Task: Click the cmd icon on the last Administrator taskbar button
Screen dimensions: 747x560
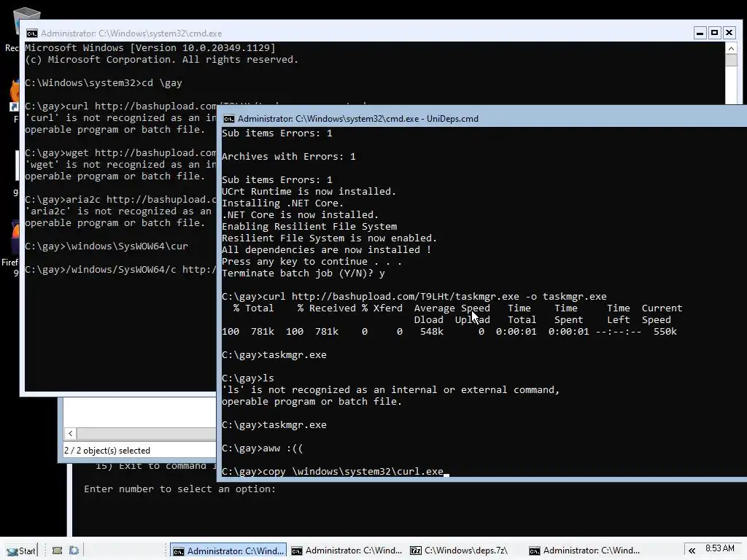Action: pos(535,551)
